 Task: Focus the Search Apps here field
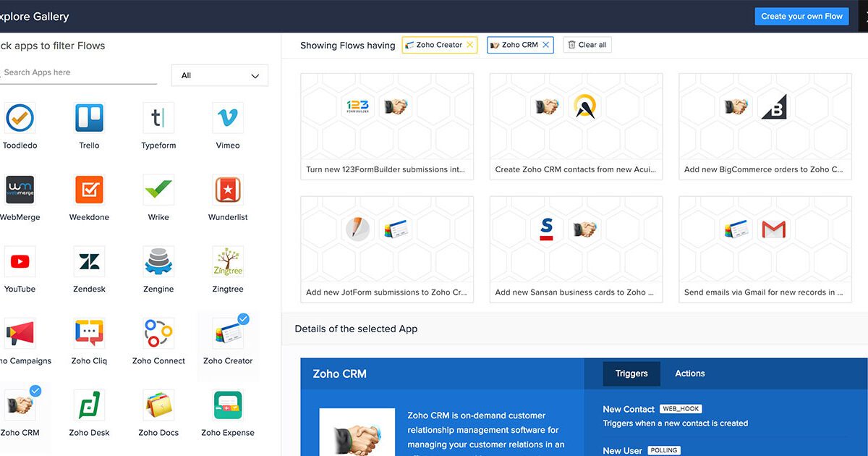pos(78,72)
